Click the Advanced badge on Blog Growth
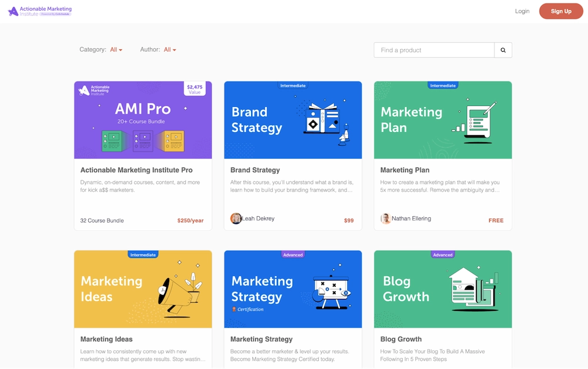The width and height of the screenshot is (588, 369). 443,254
